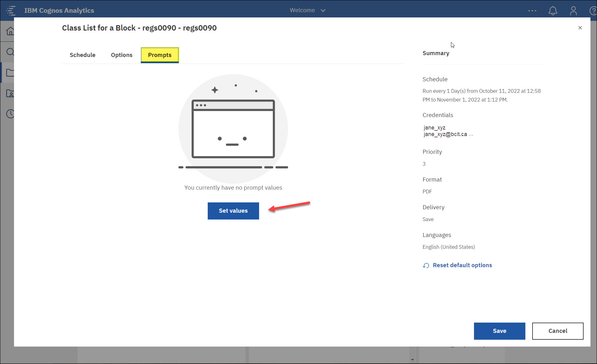Cancel the scheduling dialog

(557, 331)
